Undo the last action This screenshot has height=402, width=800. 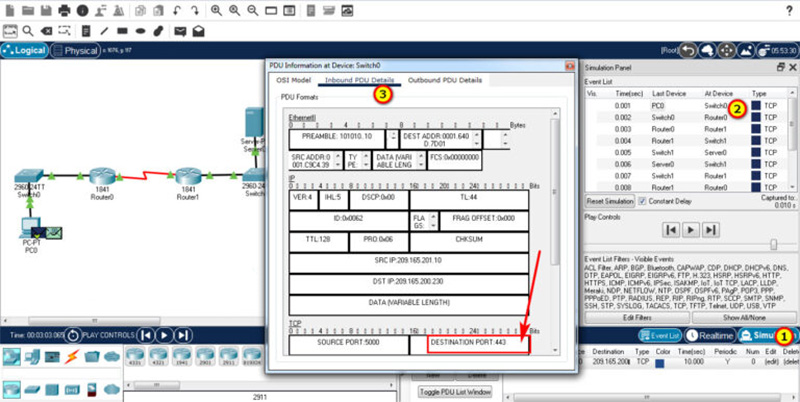pos(177,10)
